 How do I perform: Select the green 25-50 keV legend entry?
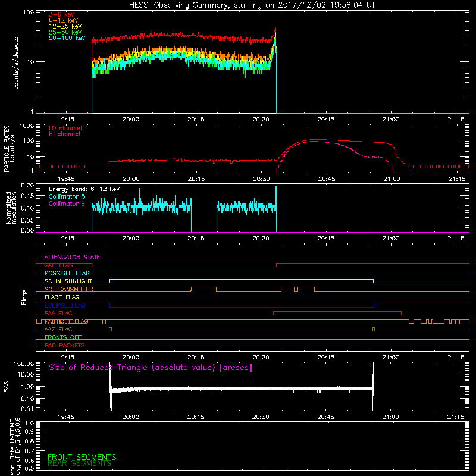65,32
